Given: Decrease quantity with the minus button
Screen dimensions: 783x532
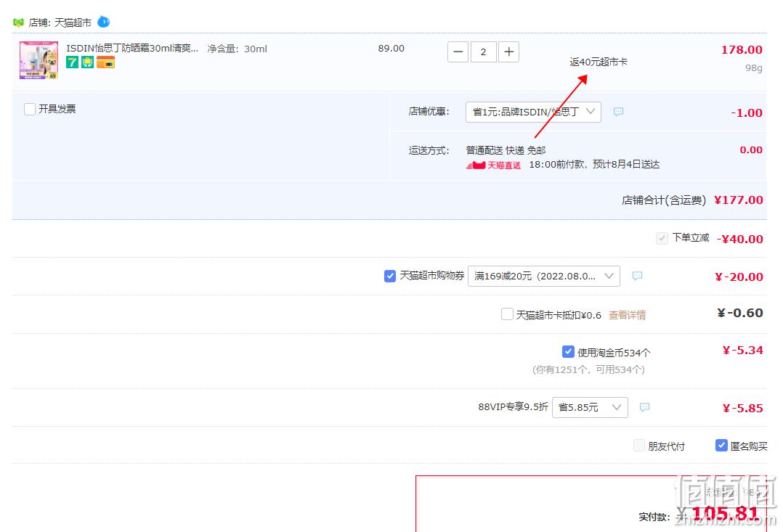Looking at the screenshot, I should [x=458, y=52].
